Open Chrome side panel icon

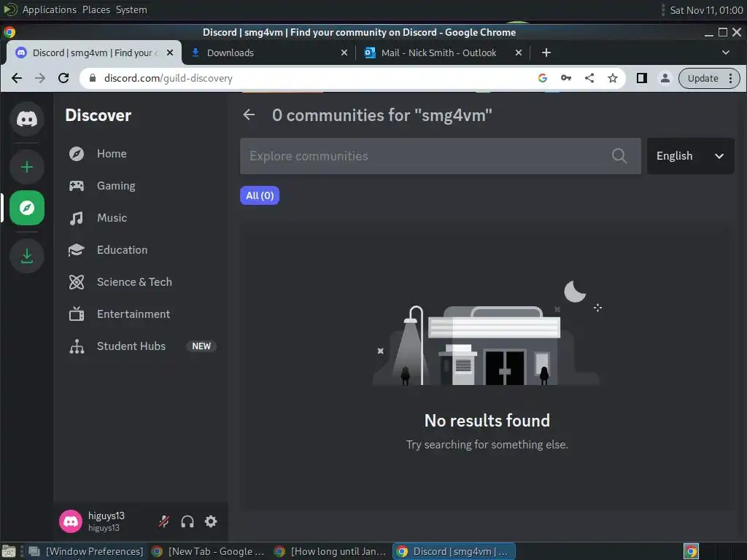pyautogui.click(x=642, y=78)
